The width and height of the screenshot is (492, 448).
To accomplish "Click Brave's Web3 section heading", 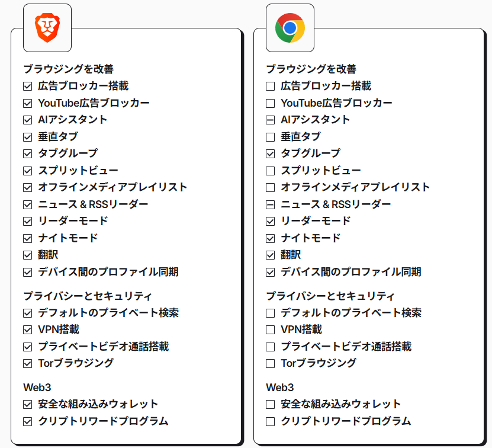I will (37, 388).
